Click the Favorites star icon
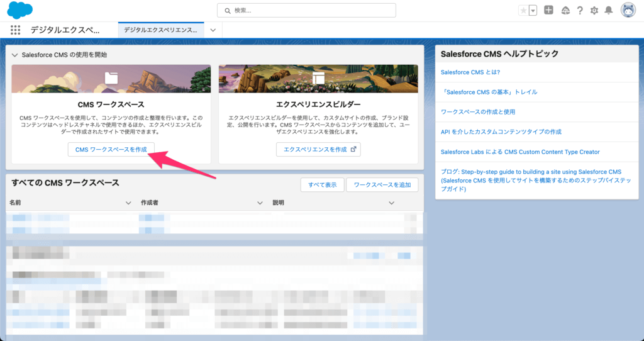Screen dimensions: 644x341 tap(523, 10)
